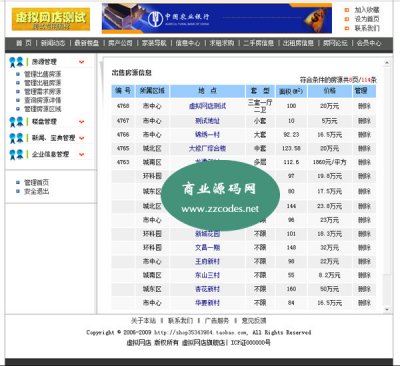Click ribbon icon beside 房源管理
The width and height of the screenshot is (400, 366).
[x=16, y=62]
